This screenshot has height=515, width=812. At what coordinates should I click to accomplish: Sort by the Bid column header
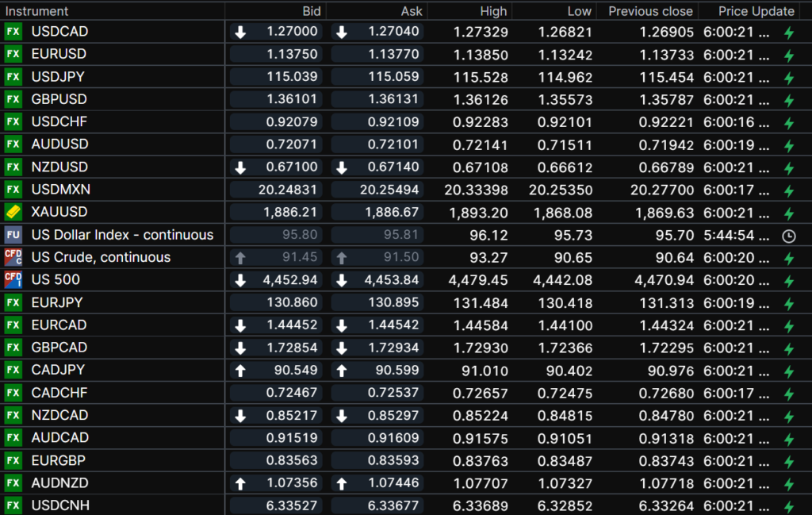pyautogui.click(x=312, y=11)
